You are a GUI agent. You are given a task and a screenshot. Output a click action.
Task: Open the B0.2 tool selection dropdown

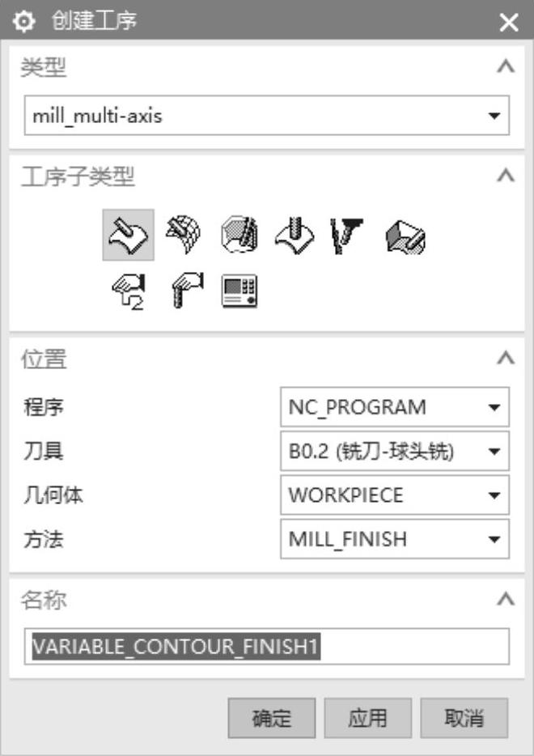(x=394, y=452)
